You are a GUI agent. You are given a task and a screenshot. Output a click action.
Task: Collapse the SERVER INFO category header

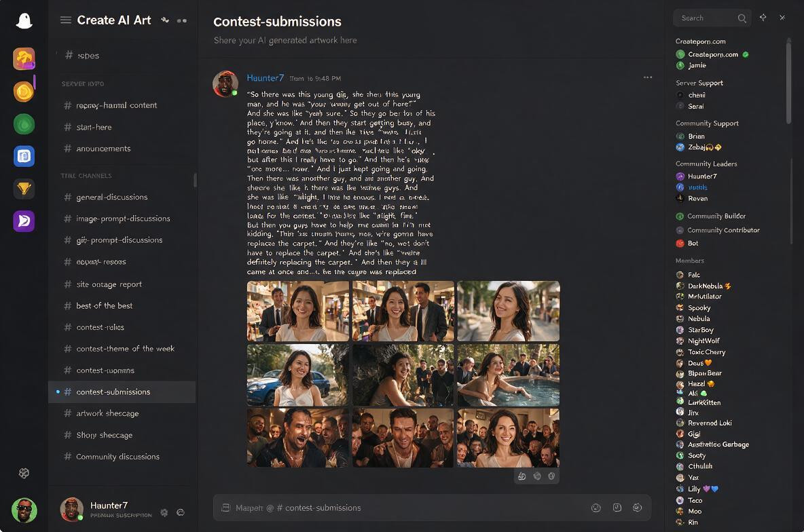83,83
